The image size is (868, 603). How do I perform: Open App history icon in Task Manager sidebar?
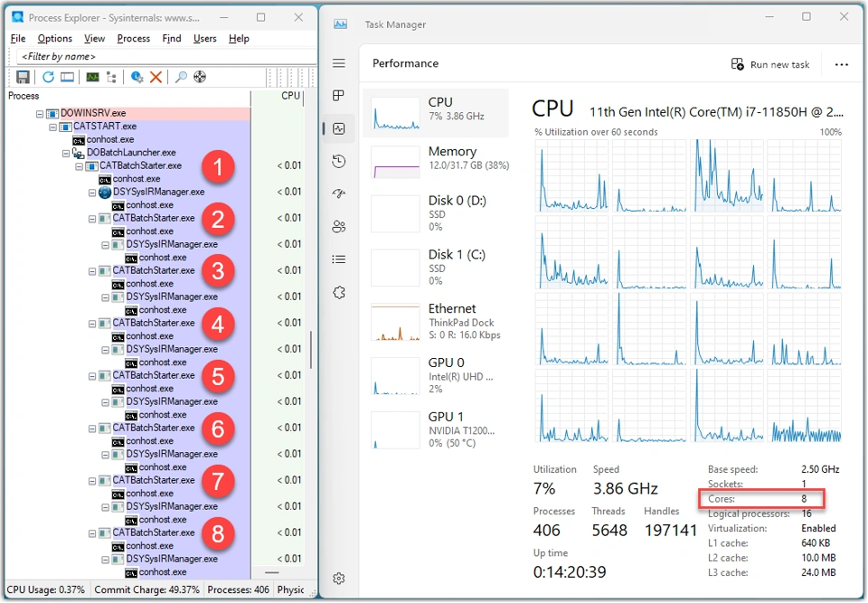tap(339, 161)
